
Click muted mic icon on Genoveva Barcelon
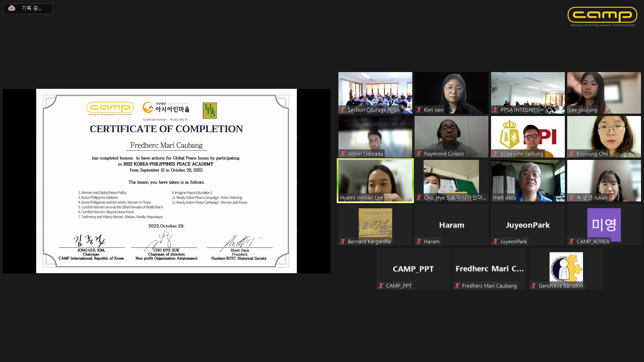tap(534, 286)
